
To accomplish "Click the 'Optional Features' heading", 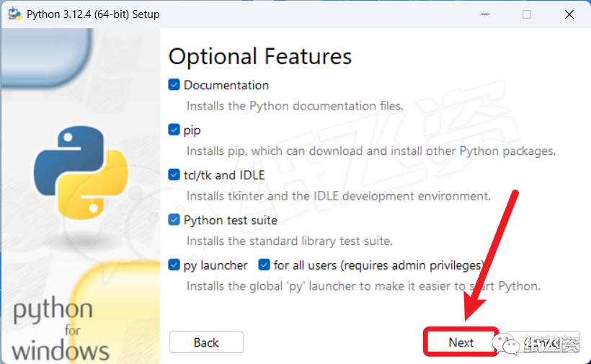I will point(260,56).
